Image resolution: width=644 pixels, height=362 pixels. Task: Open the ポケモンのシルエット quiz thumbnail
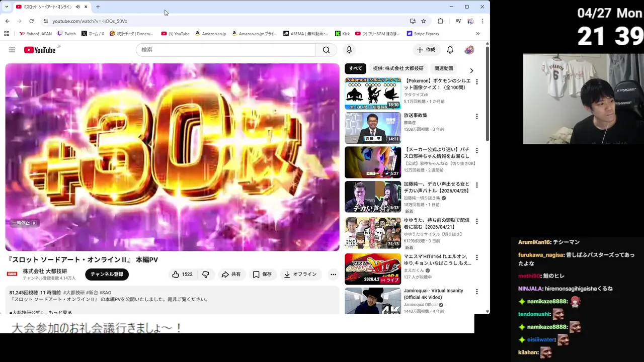coord(373,94)
